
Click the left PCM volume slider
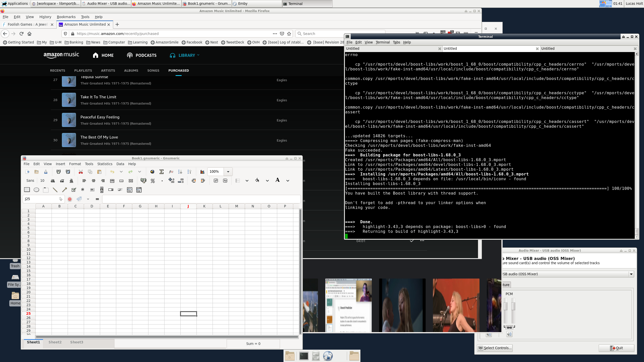(x=506, y=307)
